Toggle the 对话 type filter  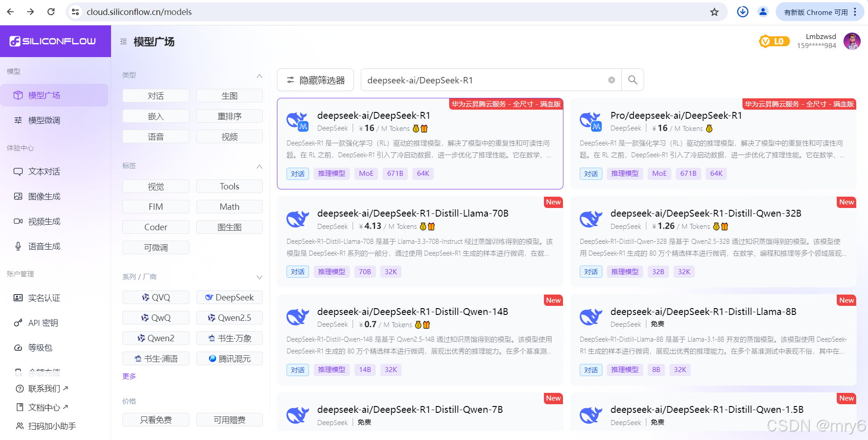155,96
